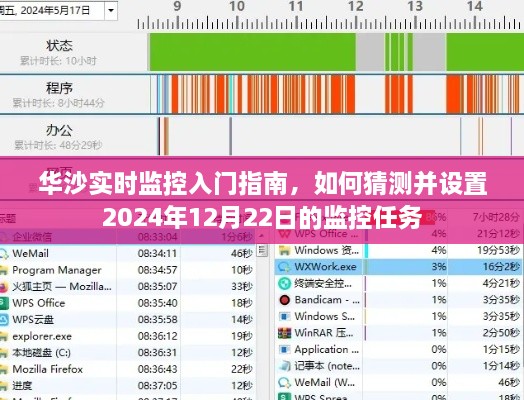Select the 程序 timeline row label
This screenshot has height=400, width=524.
pyautogui.click(x=59, y=88)
